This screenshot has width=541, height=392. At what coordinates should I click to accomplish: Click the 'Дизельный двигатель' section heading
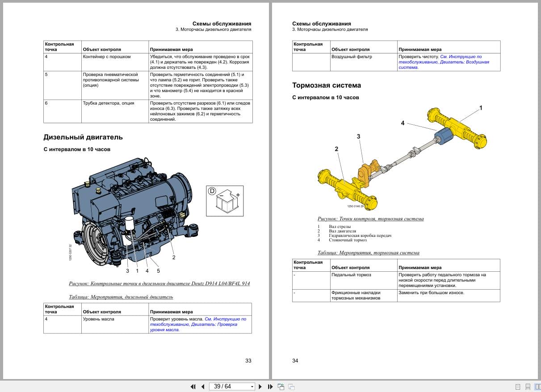(x=83, y=137)
